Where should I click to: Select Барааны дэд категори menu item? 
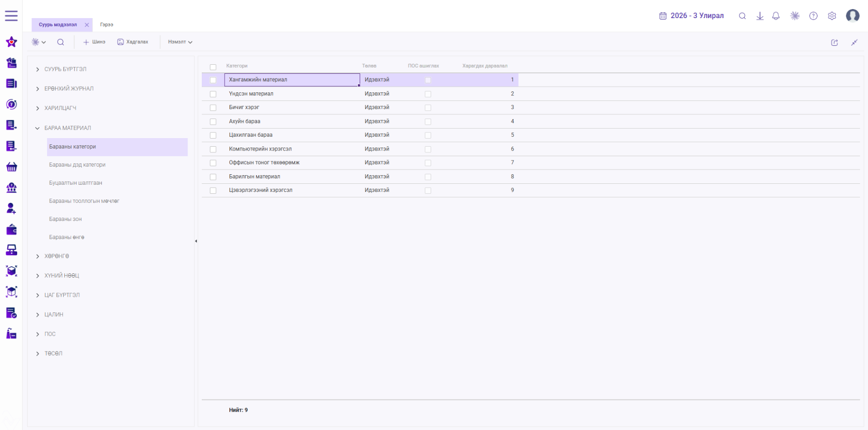(77, 165)
